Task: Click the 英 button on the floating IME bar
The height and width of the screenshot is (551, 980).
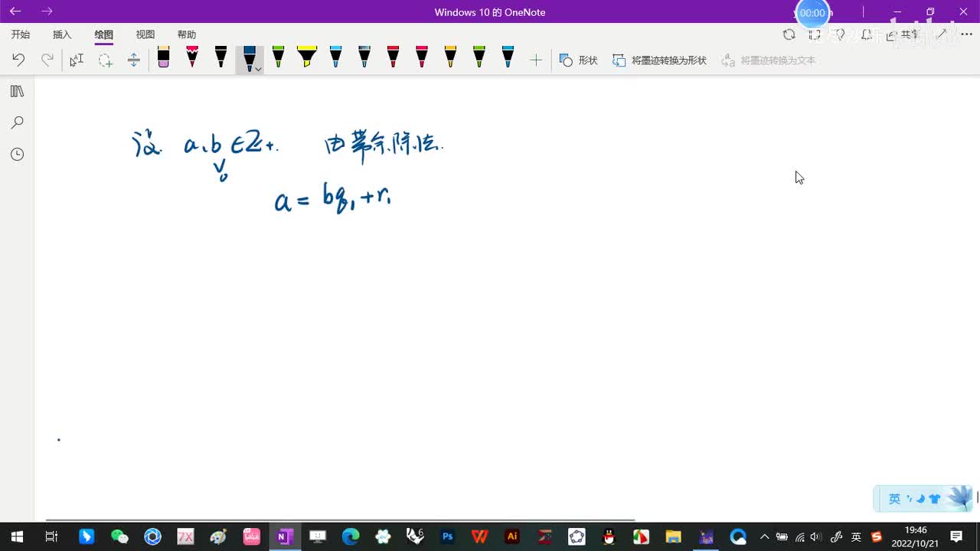Action: click(x=894, y=499)
